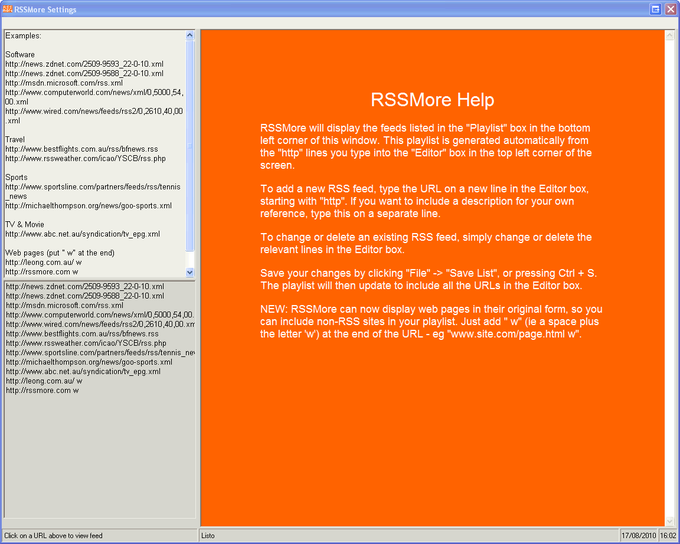The image size is (680, 544).
Task: Click the "Web pages (put " w" at the end)" line
Action: 60,253
